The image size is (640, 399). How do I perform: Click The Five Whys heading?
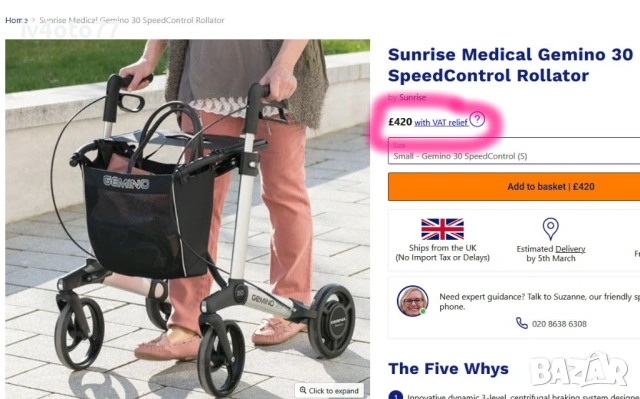[x=448, y=368]
